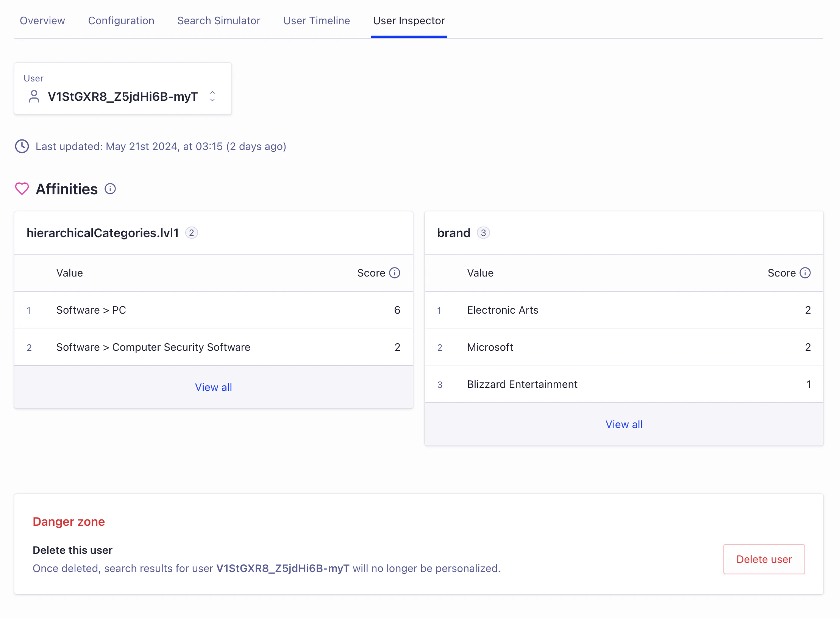Click the heart icon beside Affinities heading

(x=22, y=189)
